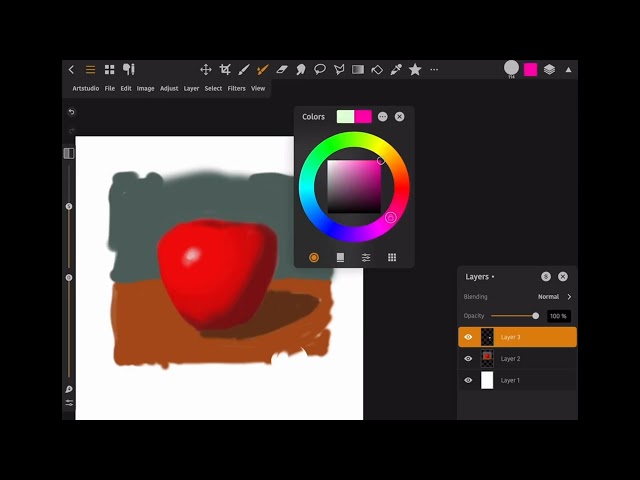The height and width of the screenshot is (480, 640).
Task: Open the star favorites tool
Action: click(x=415, y=69)
